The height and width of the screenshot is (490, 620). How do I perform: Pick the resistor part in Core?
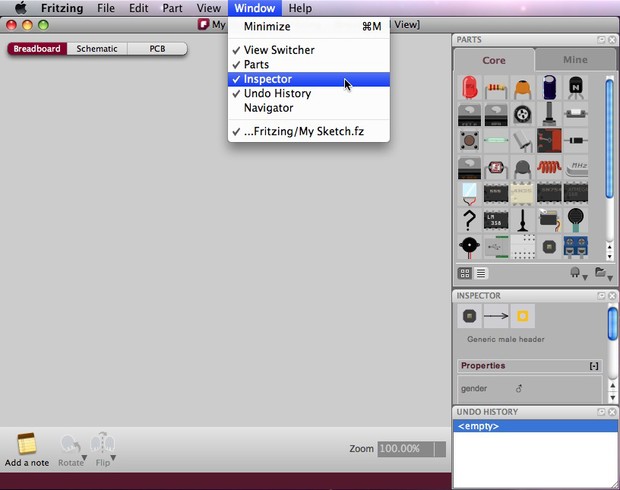pos(496,88)
